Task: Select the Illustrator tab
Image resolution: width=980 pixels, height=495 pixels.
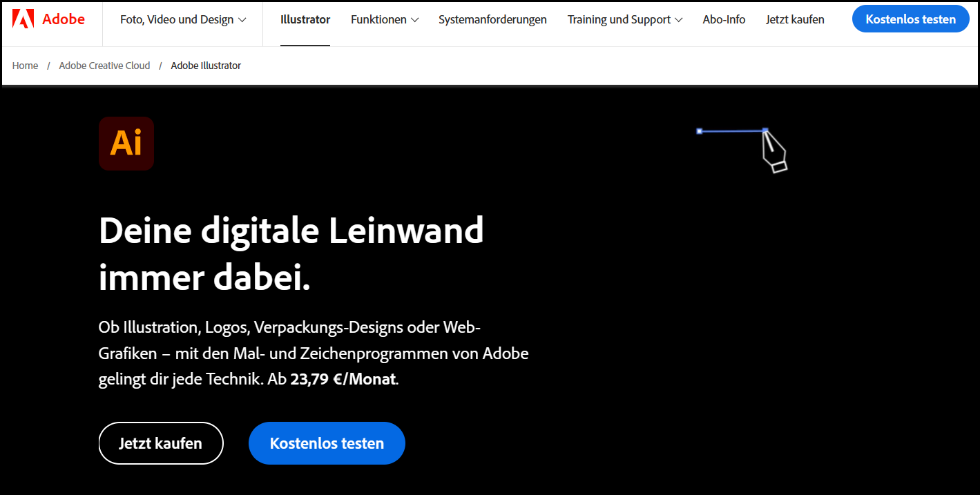Action: (x=305, y=19)
